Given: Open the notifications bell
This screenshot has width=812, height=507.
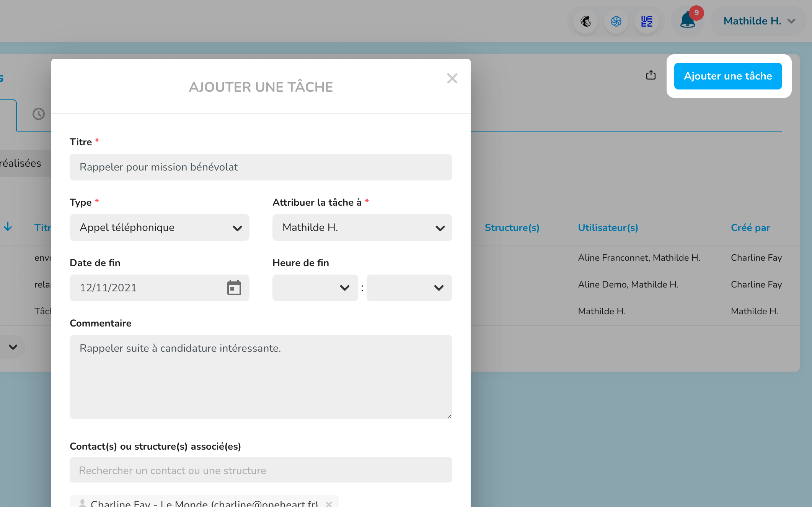Looking at the screenshot, I should (688, 20).
